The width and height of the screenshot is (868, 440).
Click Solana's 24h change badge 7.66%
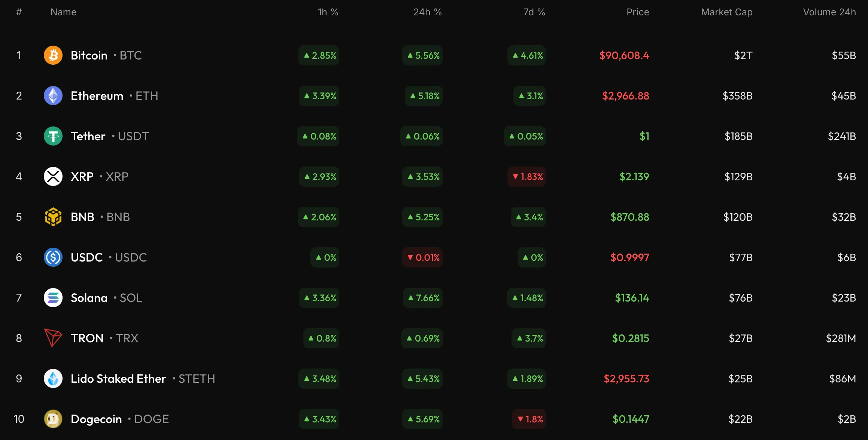pyautogui.click(x=423, y=298)
